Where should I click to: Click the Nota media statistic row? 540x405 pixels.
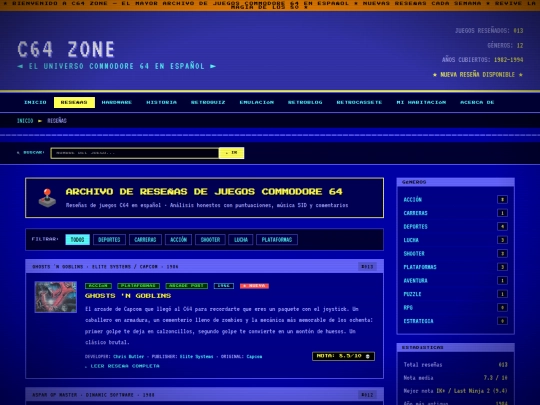[x=455, y=378]
